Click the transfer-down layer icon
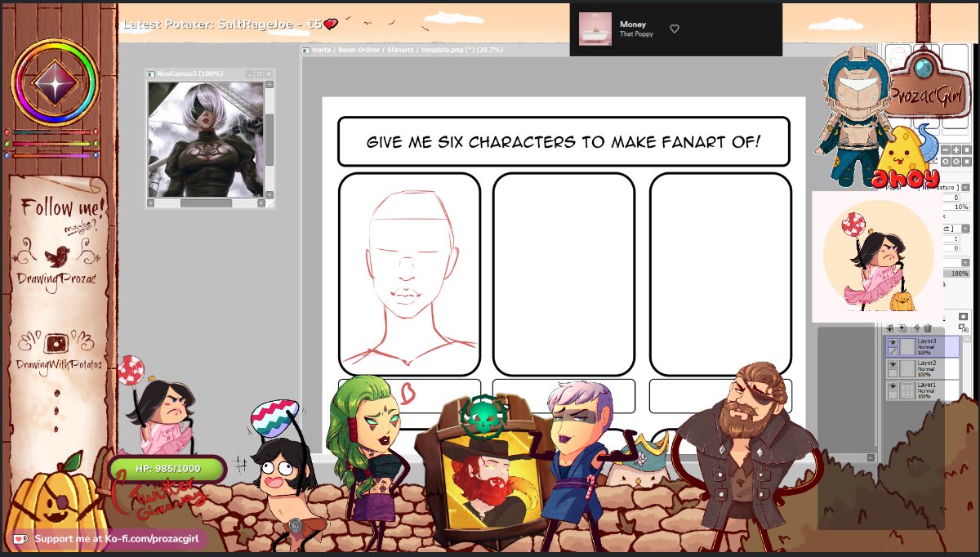980x557 pixels. [889, 328]
